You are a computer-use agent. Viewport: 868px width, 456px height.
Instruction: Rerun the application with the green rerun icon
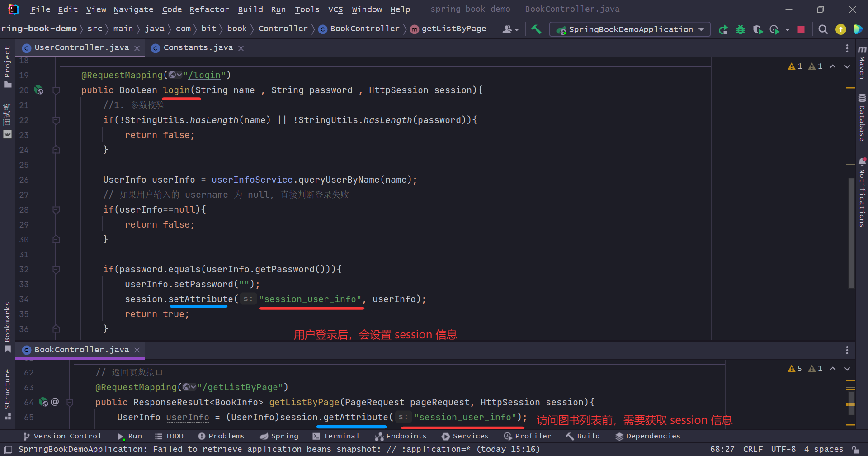pos(723,29)
